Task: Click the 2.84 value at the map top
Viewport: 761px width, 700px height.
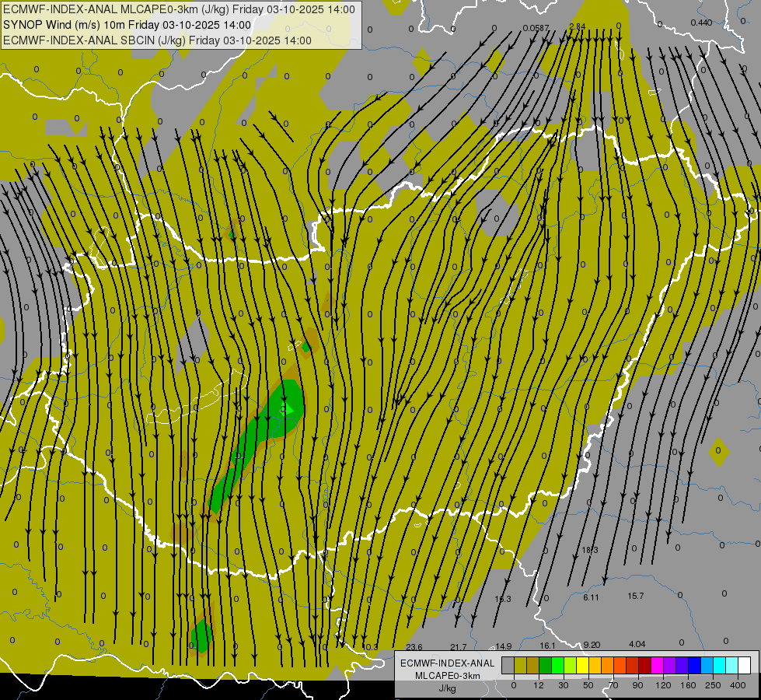Action: tap(577, 26)
